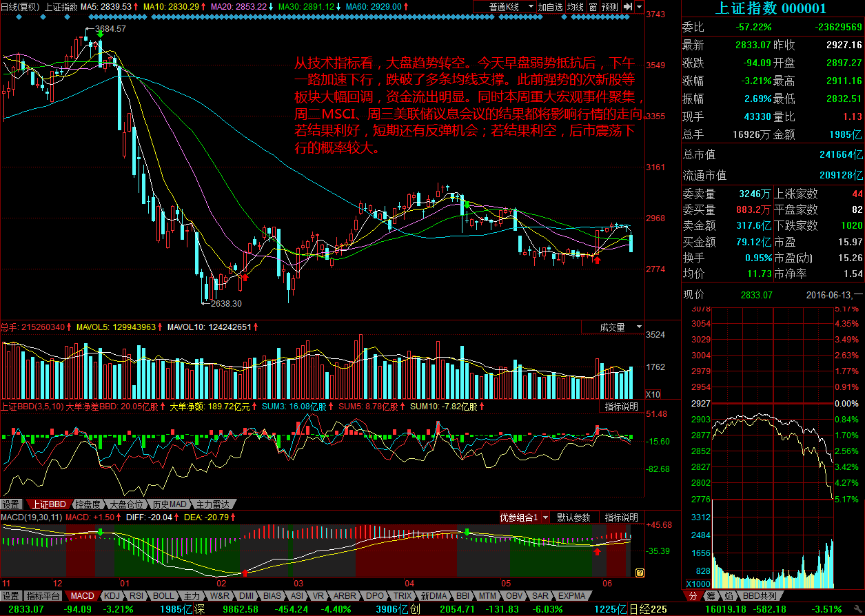Open the 普通K线 chart type dropdown
The width and height of the screenshot is (865, 616).
tap(505, 6)
